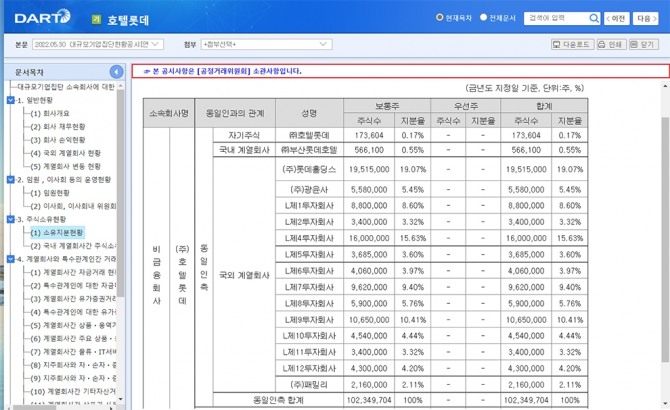The image size is (670, 410).
Task: Select (1) 소유지분현황 in the outline
Action: [x=57, y=233]
